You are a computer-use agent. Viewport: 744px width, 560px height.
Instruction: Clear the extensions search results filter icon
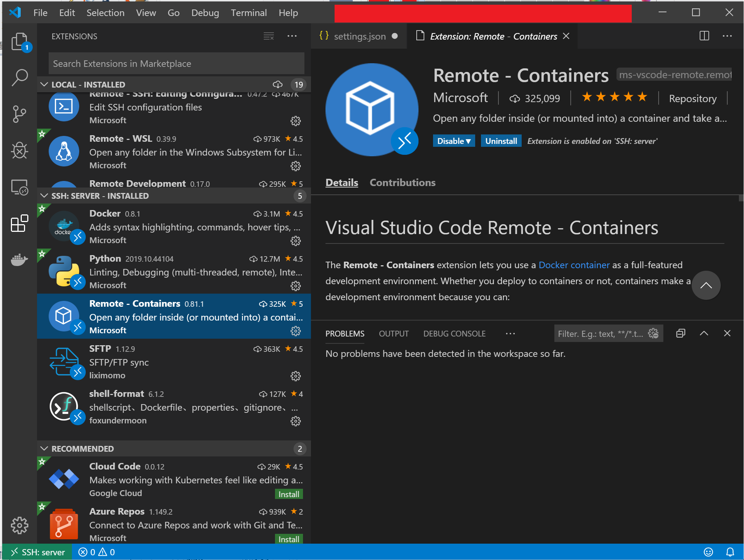pos(268,36)
